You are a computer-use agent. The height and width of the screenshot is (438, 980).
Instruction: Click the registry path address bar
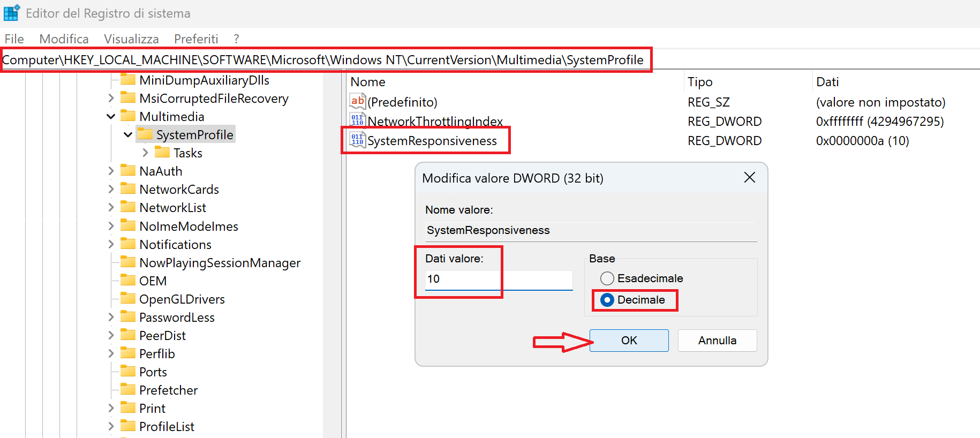coord(490,59)
